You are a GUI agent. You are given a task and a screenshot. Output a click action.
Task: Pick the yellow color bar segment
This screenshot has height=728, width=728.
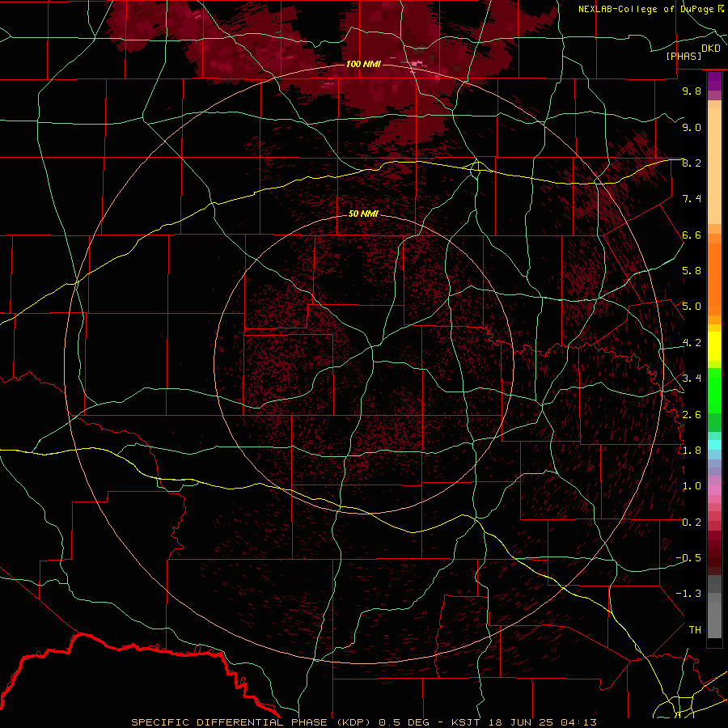pos(714,346)
